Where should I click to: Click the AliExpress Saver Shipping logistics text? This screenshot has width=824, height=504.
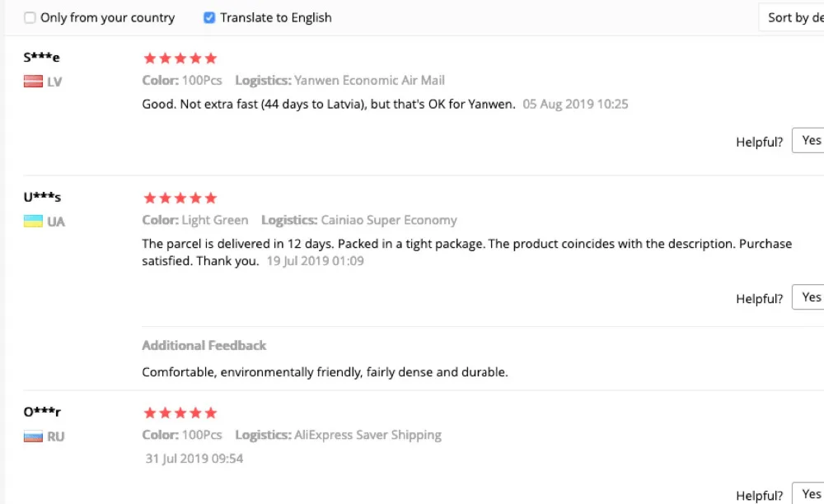click(x=368, y=435)
